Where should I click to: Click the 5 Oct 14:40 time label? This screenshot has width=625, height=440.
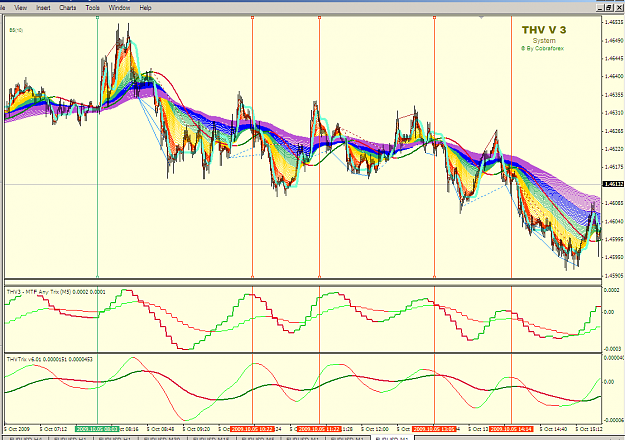point(553,429)
